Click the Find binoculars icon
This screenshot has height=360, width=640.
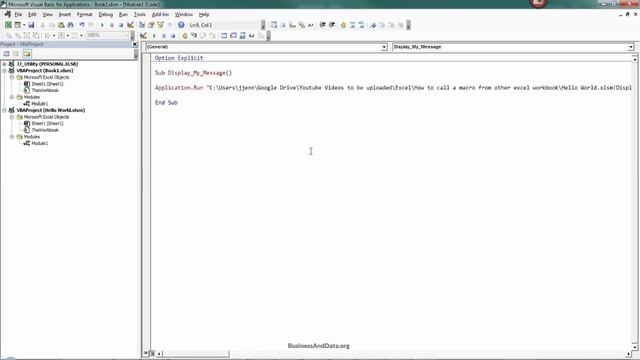[70, 25]
